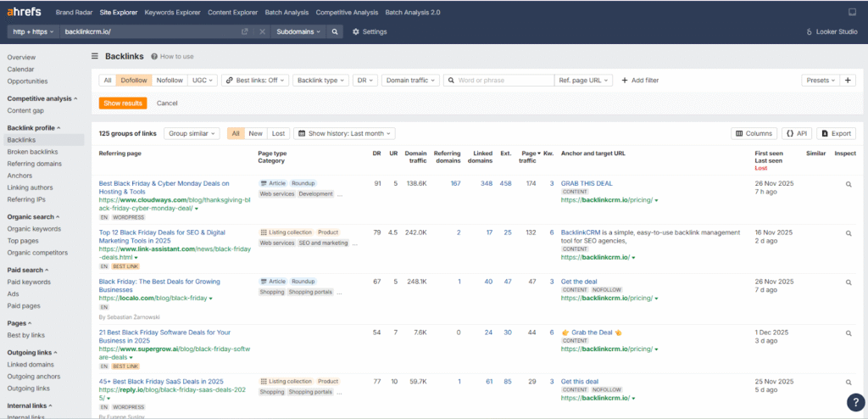Viewport: 868px width, 419px height.
Task: Show only Lost backlinks
Action: click(278, 133)
